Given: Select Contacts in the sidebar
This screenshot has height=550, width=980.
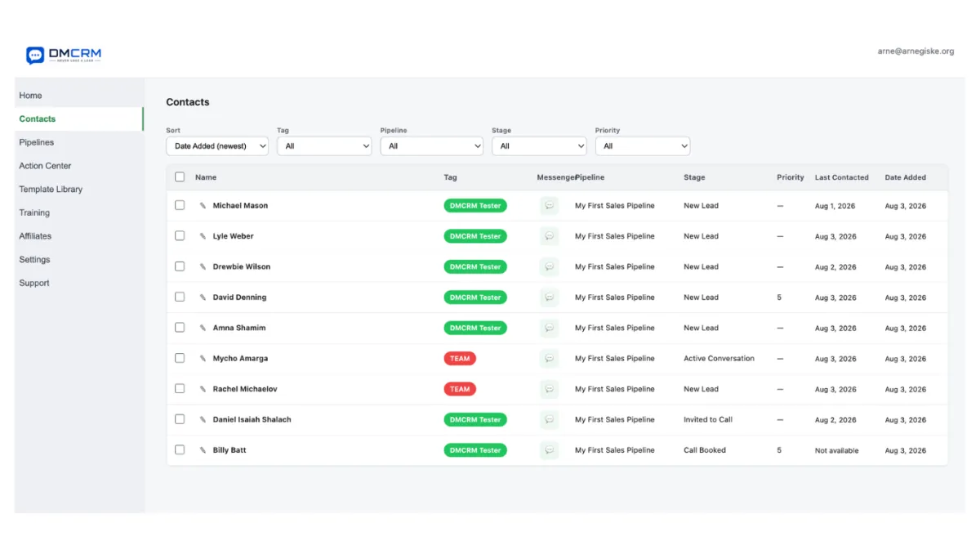Looking at the screenshot, I should 79,119.
